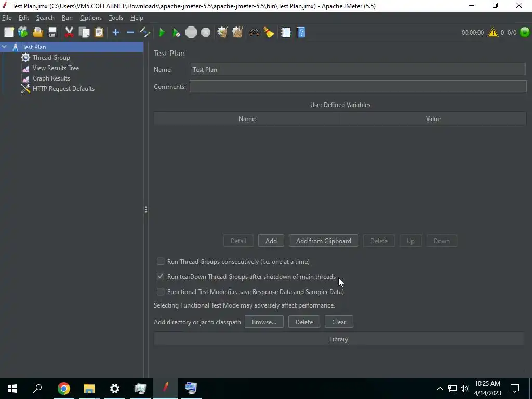This screenshot has width=532, height=399.
Task: Stop the test with Stop icon
Action: point(191,33)
